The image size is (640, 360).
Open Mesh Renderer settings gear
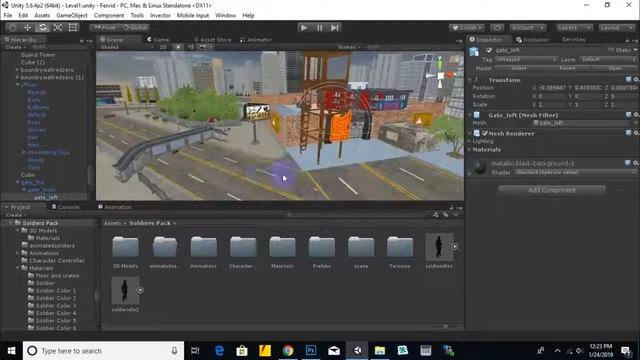click(x=636, y=133)
